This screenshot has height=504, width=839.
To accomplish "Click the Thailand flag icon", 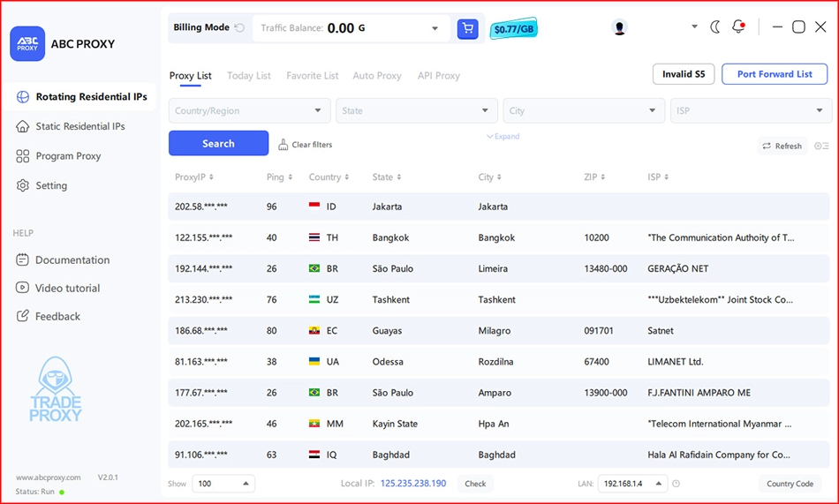I will pos(314,237).
